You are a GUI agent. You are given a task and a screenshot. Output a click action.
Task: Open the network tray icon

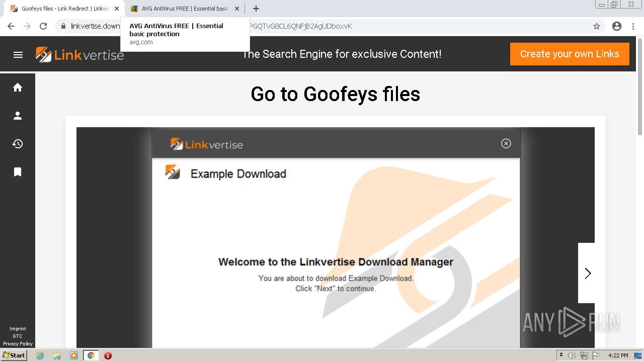click(x=584, y=355)
